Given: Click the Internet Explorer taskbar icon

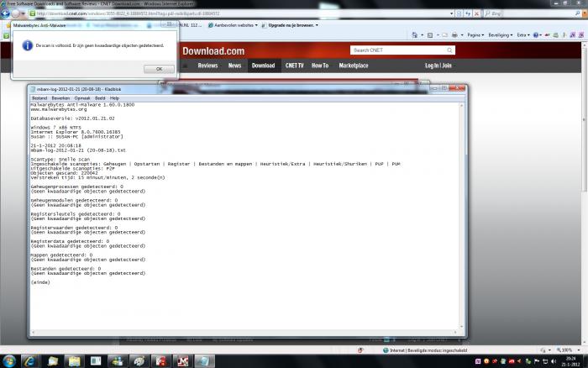Looking at the screenshot, I should pos(29,361).
